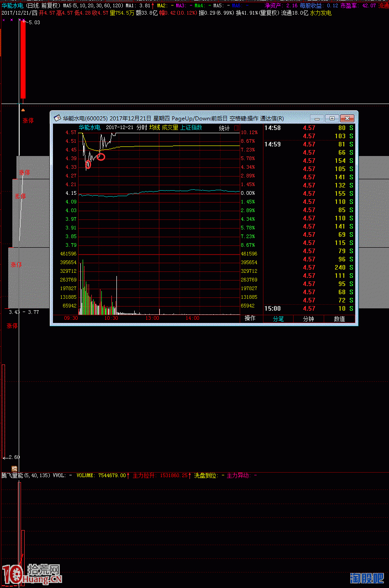The height and width of the screenshot is (588, 389).
Task: Click the (日线.前复权) period label
Action: pyautogui.click(x=43, y=5)
